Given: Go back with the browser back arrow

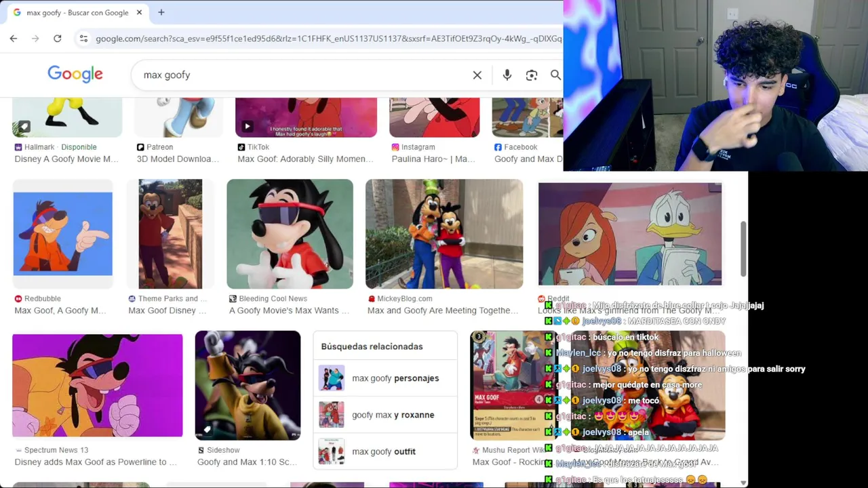Looking at the screenshot, I should pyautogui.click(x=14, y=39).
